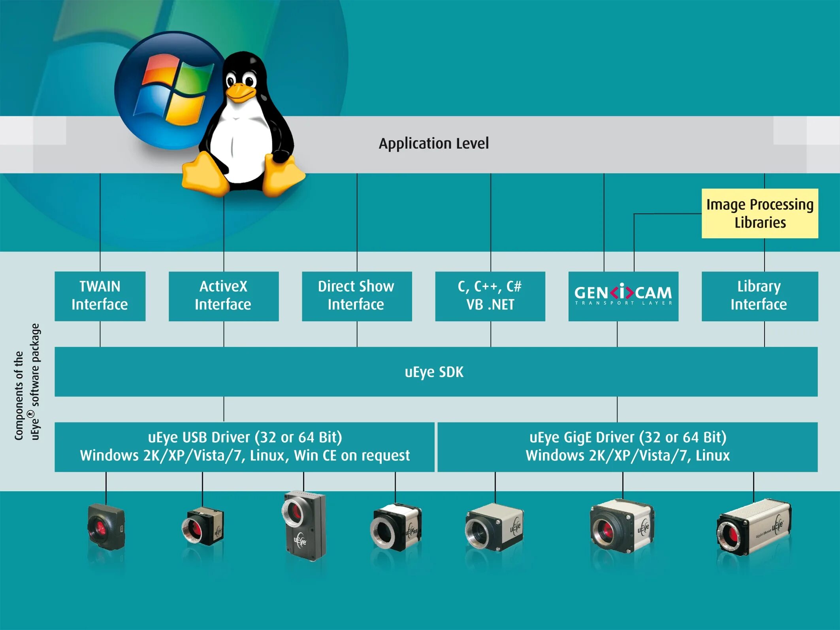The image size is (840, 630).
Task: Select the C, C++, C# VB .NET box
Action: pos(490,296)
